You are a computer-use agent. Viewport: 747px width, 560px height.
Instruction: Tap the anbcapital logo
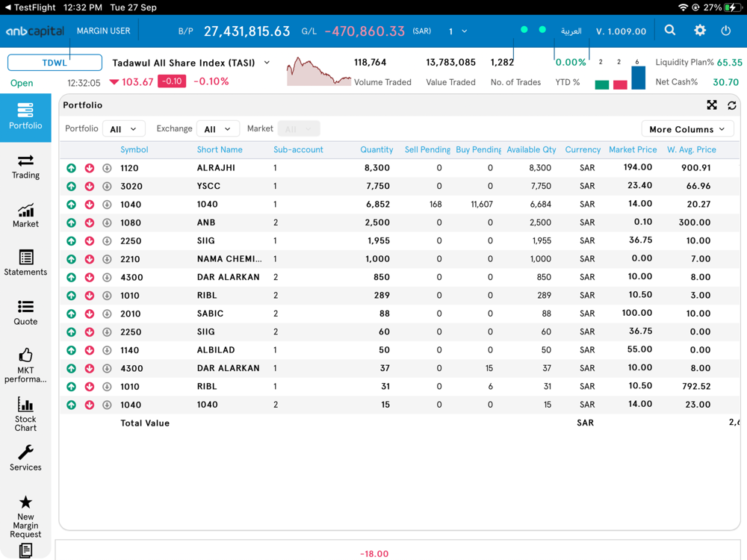click(x=35, y=31)
